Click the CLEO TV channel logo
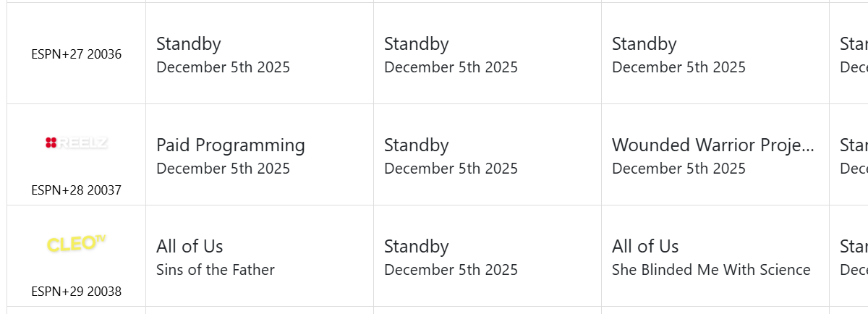868x314 pixels. 76,244
